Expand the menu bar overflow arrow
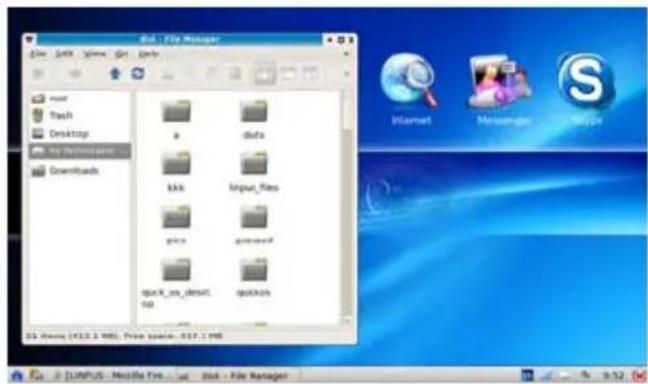 346,54
